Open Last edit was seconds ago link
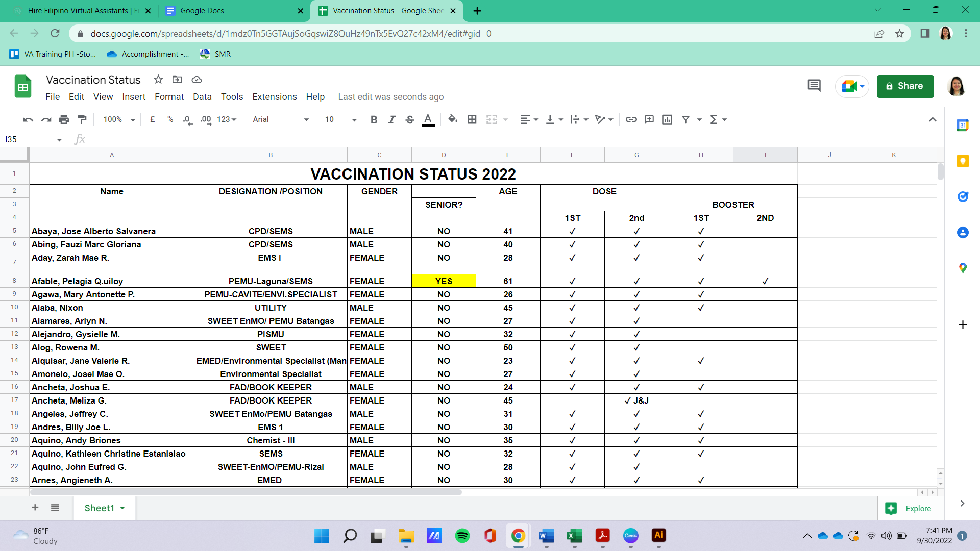This screenshot has width=980, height=551. [390, 97]
